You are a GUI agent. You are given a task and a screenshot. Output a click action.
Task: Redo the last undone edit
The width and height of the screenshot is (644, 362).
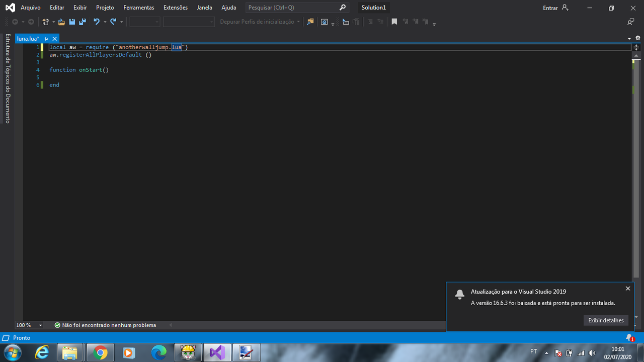[113, 22]
